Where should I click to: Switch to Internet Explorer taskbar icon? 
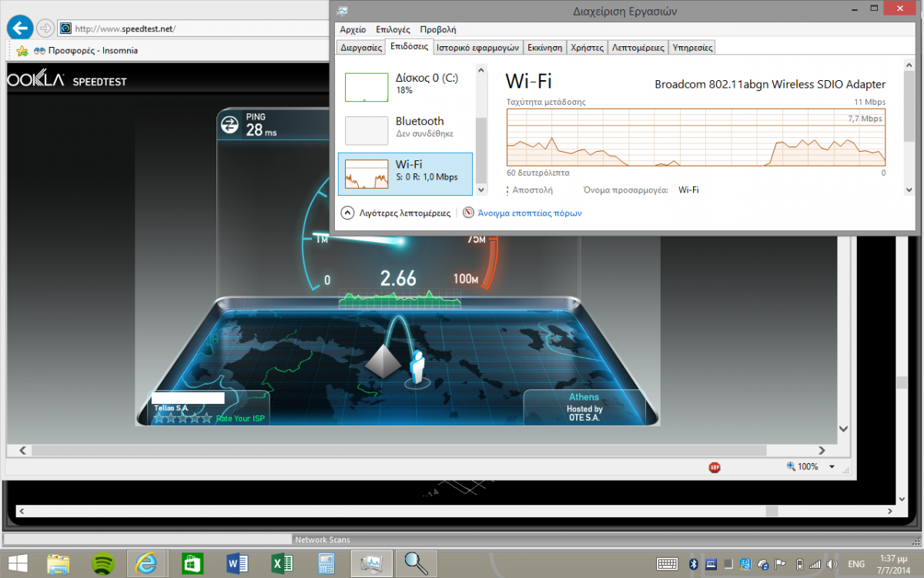point(146,563)
